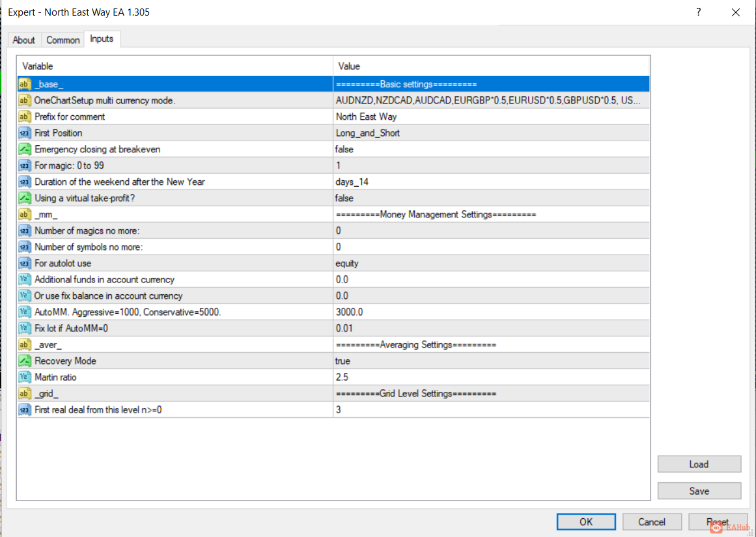Click the help question mark in title bar
Image resolution: width=756 pixels, height=537 pixels.
698,12
